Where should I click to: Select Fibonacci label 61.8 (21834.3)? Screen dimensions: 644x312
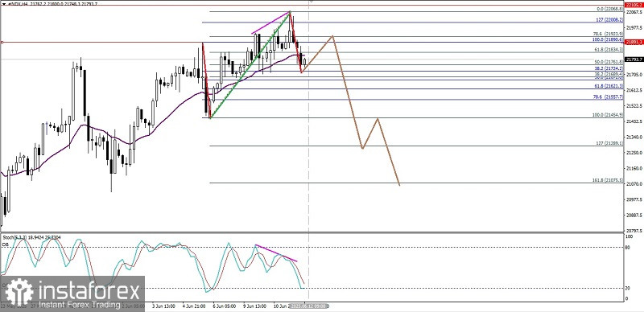(x=609, y=50)
